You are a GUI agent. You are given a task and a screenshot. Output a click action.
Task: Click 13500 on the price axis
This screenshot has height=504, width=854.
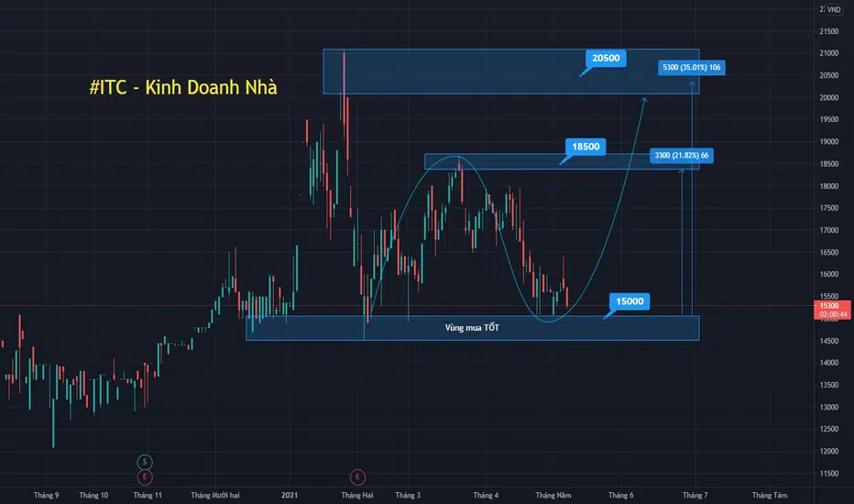click(829, 385)
